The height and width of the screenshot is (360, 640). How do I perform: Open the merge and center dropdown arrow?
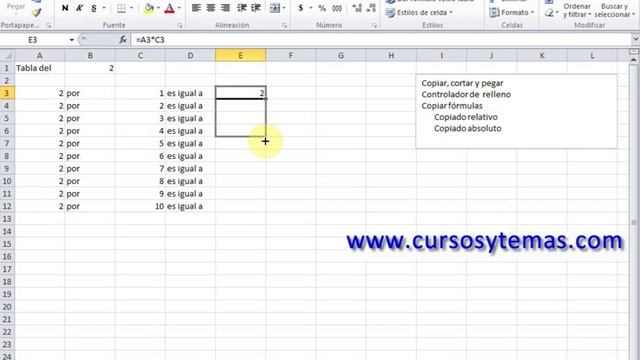pos(284,8)
